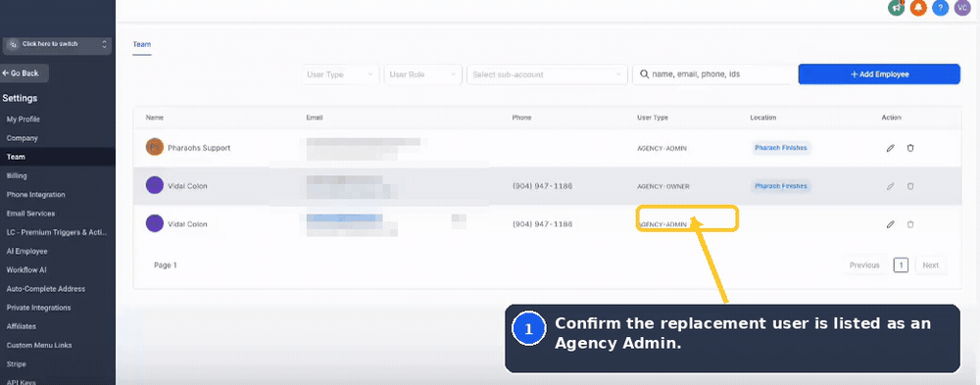This screenshot has height=385, width=980.
Task: Switch to the Team tab
Action: tap(142, 45)
